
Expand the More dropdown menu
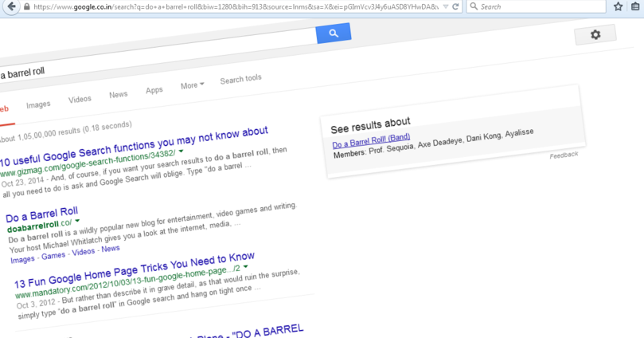192,85
